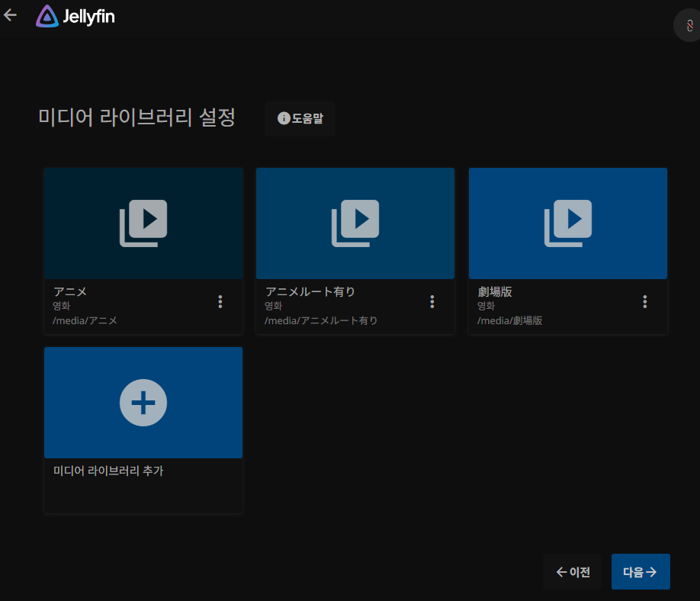Open the アニメ library card thumbnail
The width and height of the screenshot is (700, 601).
tap(143, 223)
